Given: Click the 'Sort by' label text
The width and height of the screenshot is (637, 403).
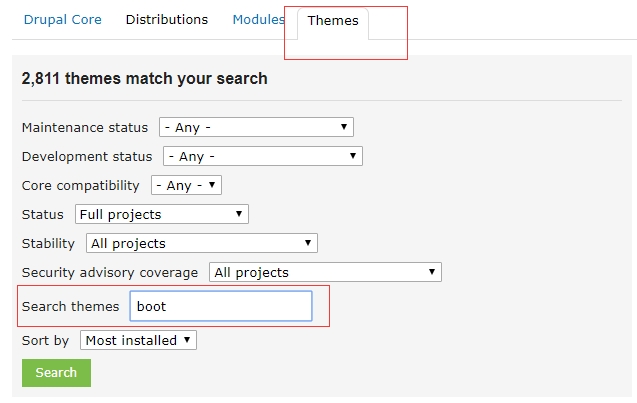Looking at the screenshot, I should 45,341.
